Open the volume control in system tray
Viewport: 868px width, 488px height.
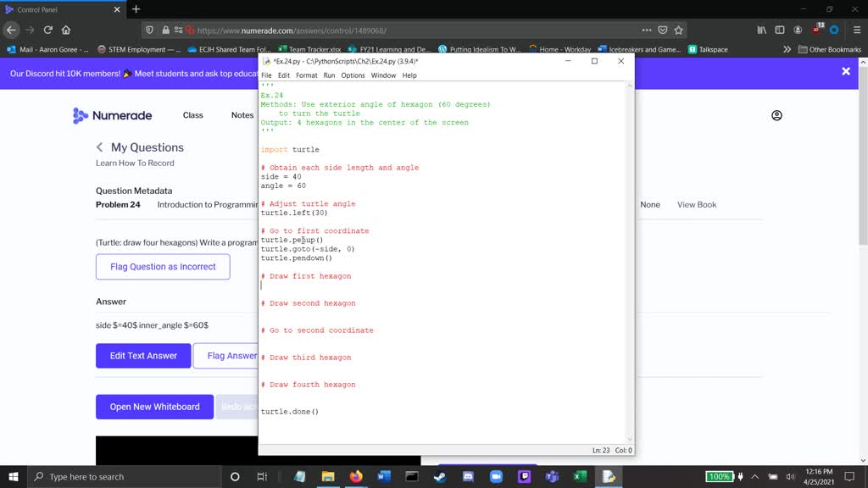790,477
